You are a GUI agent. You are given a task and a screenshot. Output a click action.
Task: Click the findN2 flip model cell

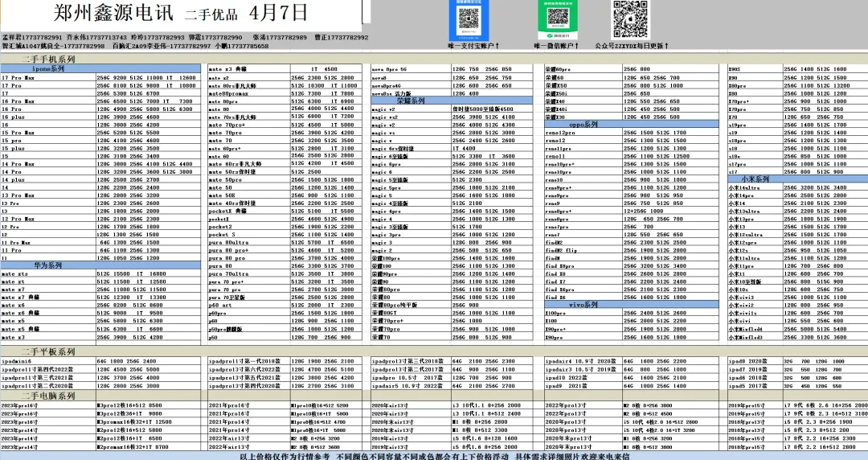pyautogui.click(x=583, y=250)
